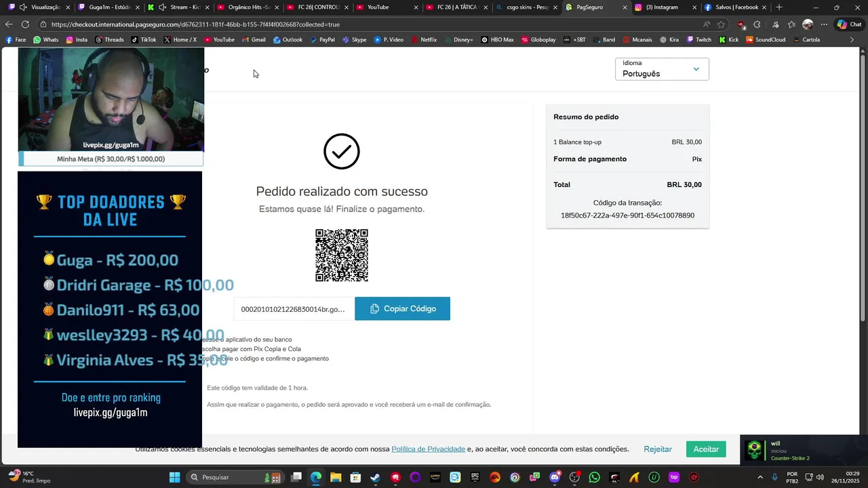Open Threads bookmark

coord(109,40)
